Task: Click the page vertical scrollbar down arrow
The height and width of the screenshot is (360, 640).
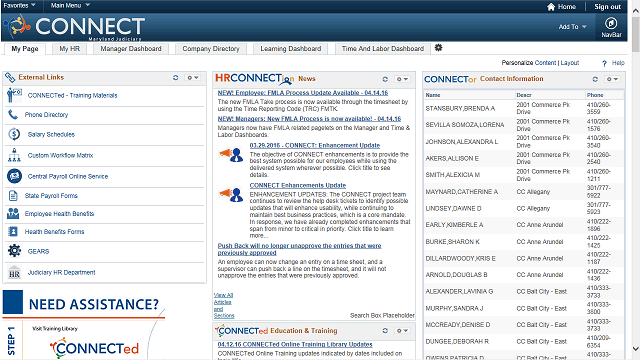Action: coord(636,349)
